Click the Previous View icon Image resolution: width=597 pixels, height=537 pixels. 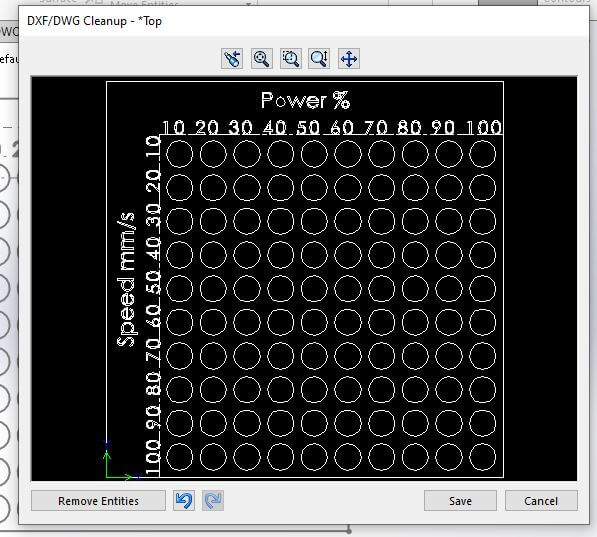click(232, 59)
